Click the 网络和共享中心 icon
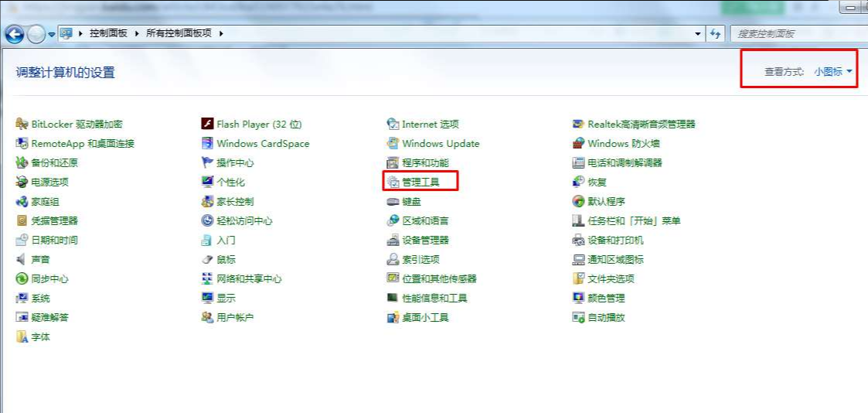 pos(208,278)
